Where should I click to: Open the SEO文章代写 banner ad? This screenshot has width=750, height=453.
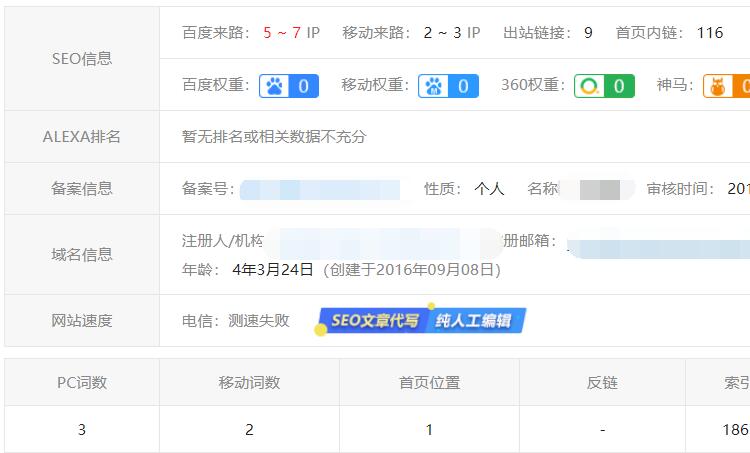click(422, 320)
